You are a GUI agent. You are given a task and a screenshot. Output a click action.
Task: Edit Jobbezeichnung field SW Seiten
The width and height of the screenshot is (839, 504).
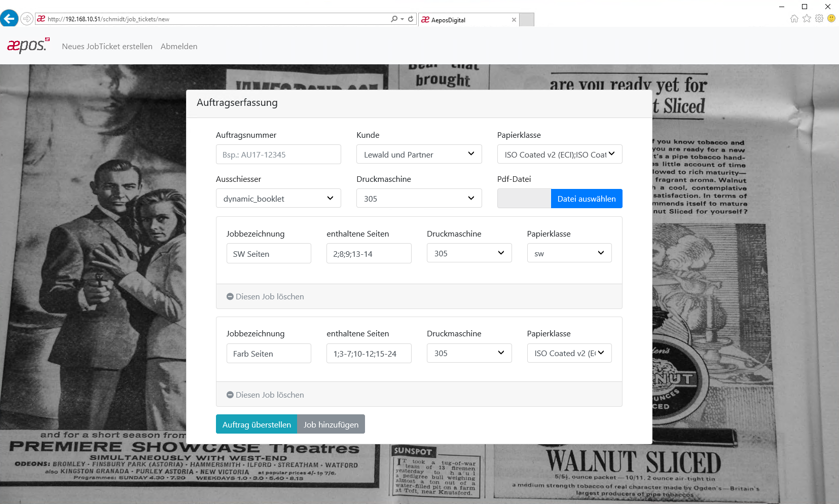269,253
